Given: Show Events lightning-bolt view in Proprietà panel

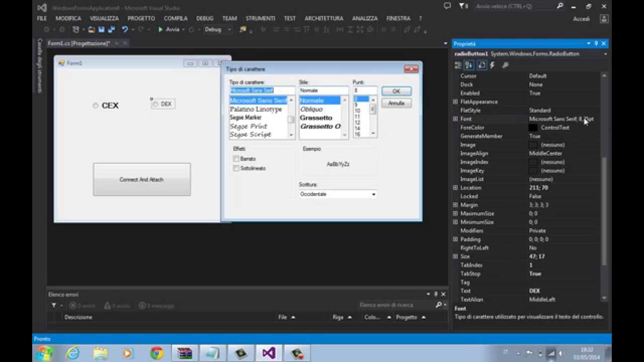Looking at the screenshot, I should tap(493, 65).
